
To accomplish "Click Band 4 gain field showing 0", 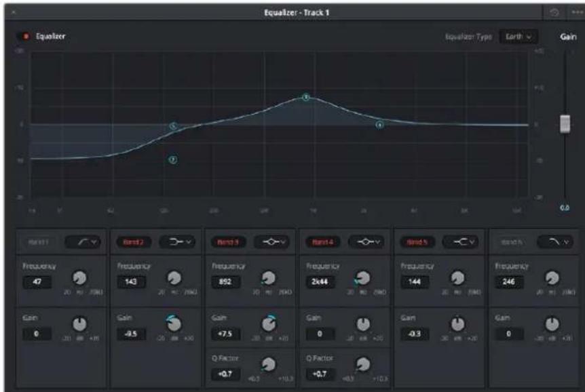I will (x=320, y=334).
